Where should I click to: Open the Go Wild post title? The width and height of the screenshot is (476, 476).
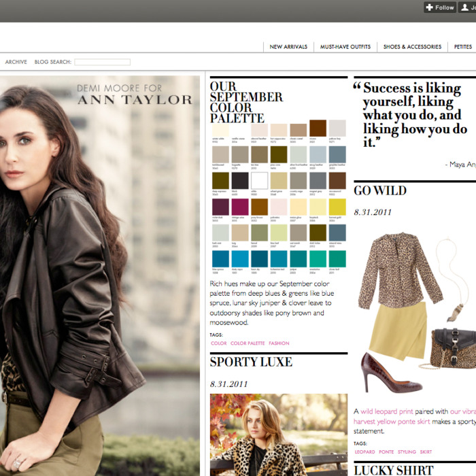click(x=380, y=190)
